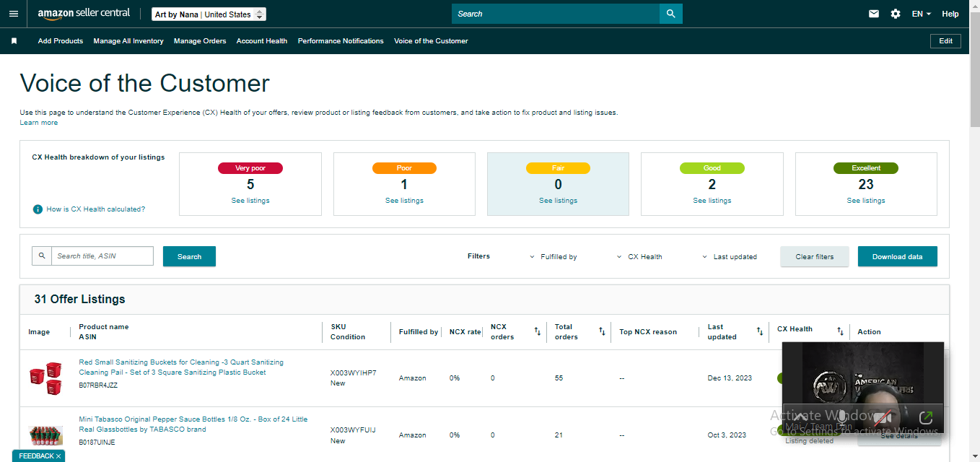Open the Art by Nana account switcher
This screenshot has width=980, height=462.
pos(209,14)
